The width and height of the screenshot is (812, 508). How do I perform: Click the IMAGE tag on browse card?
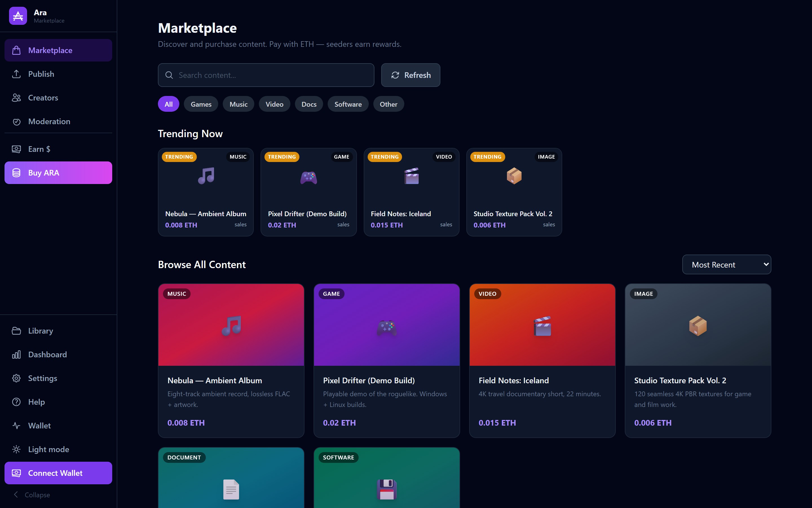644,294
